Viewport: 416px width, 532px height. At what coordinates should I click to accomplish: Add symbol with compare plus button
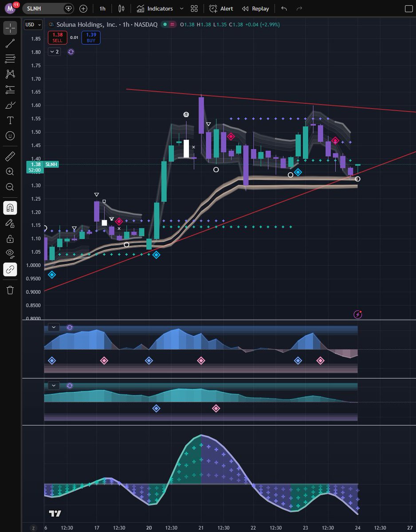point(83,8)
